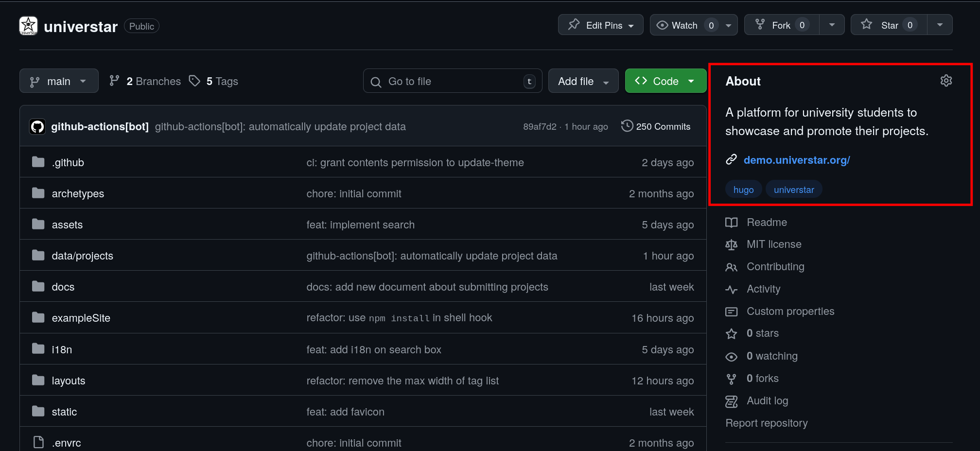Screen dimensions: 980x451
Task: Expand the main branch selector
Action: click(59, 81)
